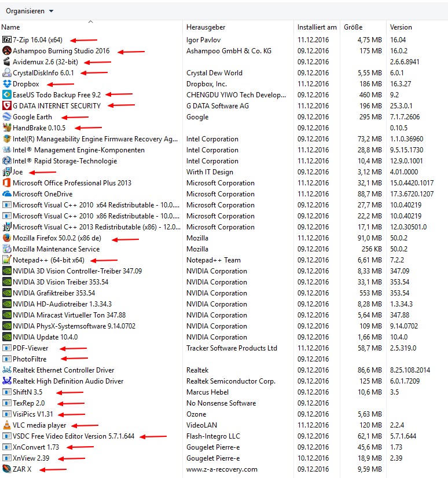This screenshot has height=478, width=448.
Task: Sort by the Größe column header
Action: [x=353, y=27]
